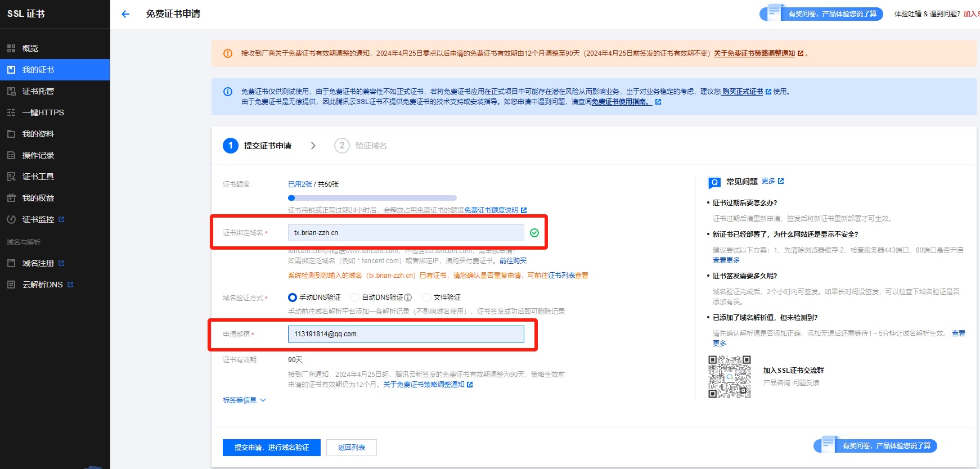Image resolution: width=980 pixels, height=469 pixels.
Task: Click 加入SSL证书交流群 text
Action: click(x=793, y=371)
